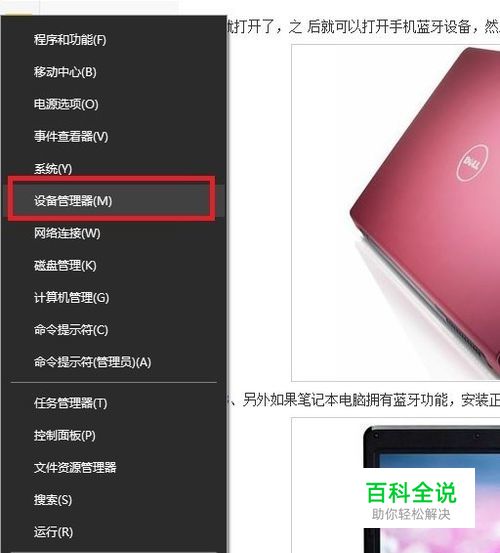Open 程序和功能(F) from the menu
The width and height of the screenshot is (500, 553).
[x=113, y=40]
